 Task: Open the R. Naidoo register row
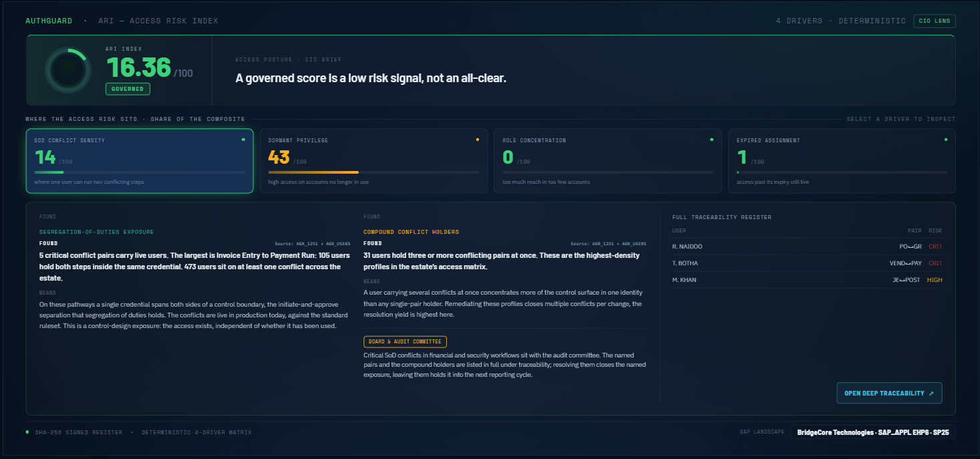point(807,247)
